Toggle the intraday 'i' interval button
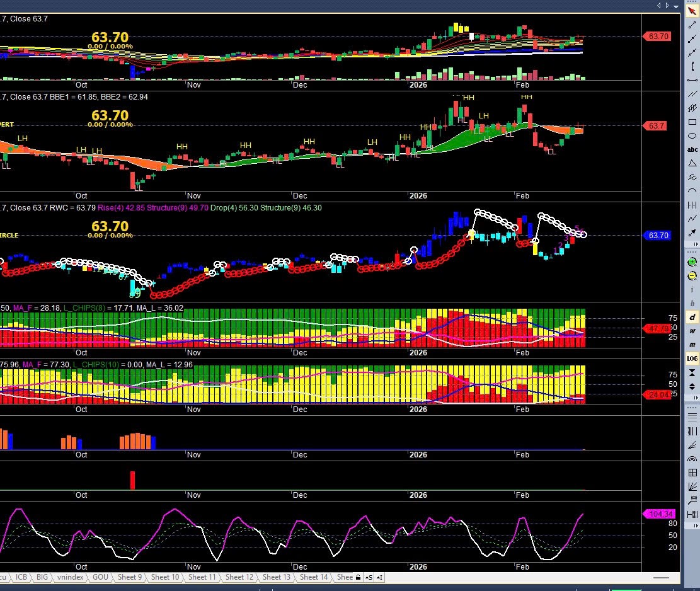The image size is (700, 591). pyautogui.click(x=692, y=289)
